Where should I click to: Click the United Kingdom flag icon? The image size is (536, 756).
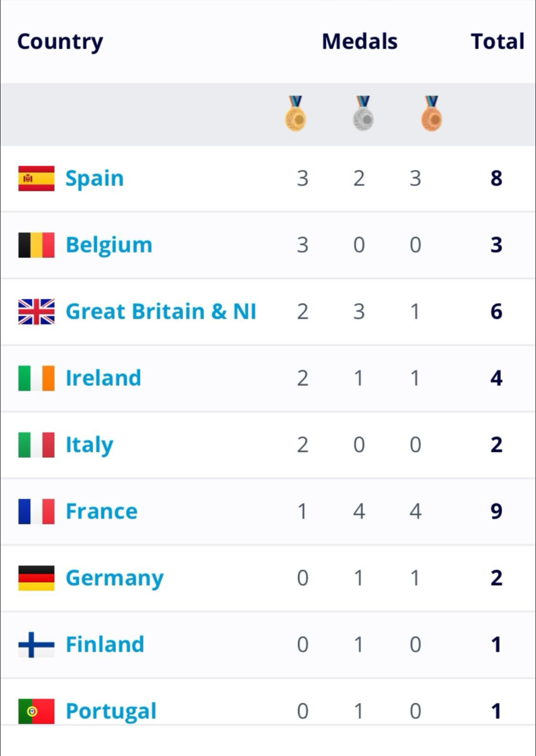36,312
